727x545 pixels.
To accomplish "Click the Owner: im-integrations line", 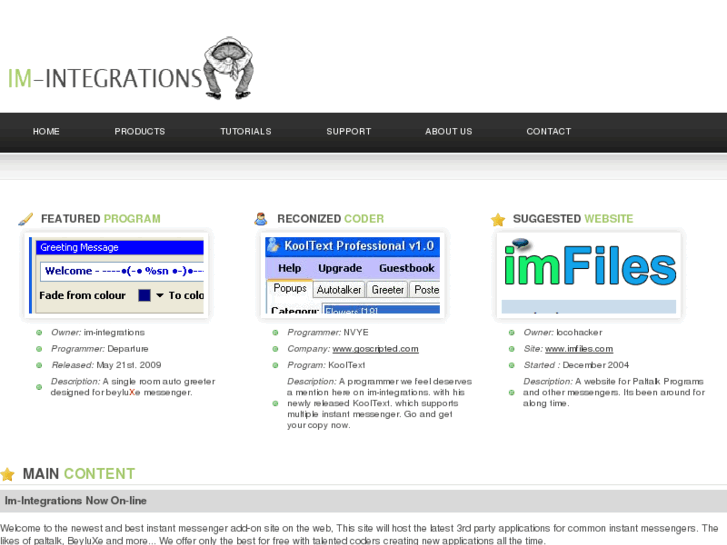I will point(98,333).
